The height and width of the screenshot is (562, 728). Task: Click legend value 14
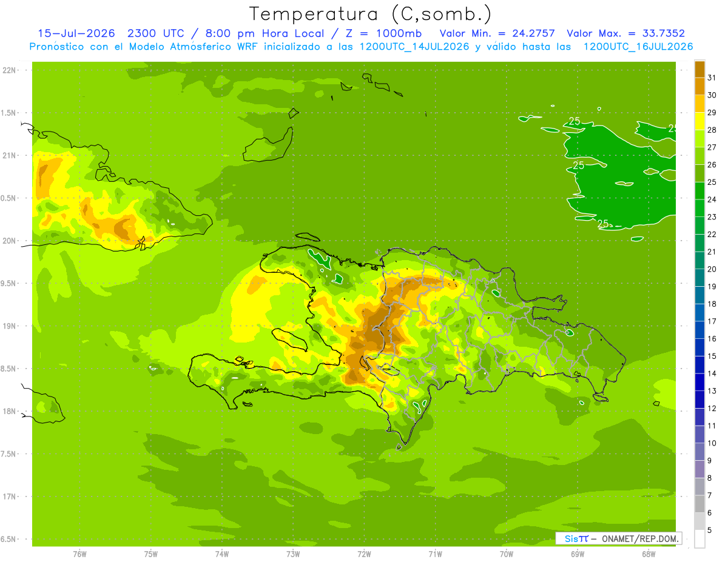point(712,373)
